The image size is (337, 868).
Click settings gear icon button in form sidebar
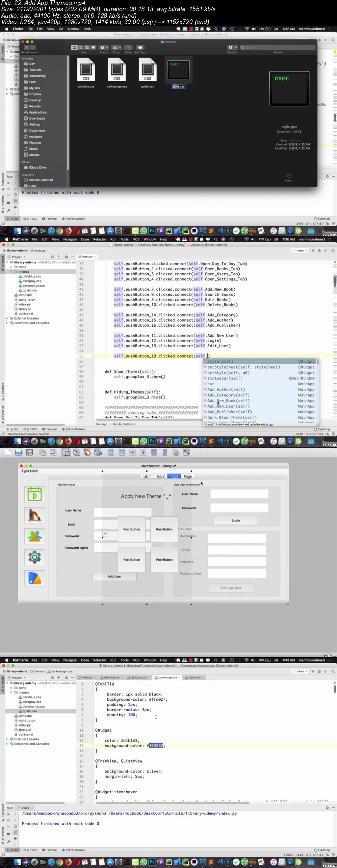(35, 557)
